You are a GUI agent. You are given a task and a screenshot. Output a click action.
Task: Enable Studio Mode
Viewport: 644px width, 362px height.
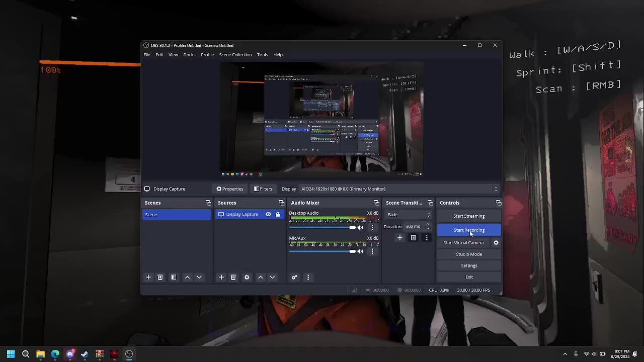tap(469, 254)
